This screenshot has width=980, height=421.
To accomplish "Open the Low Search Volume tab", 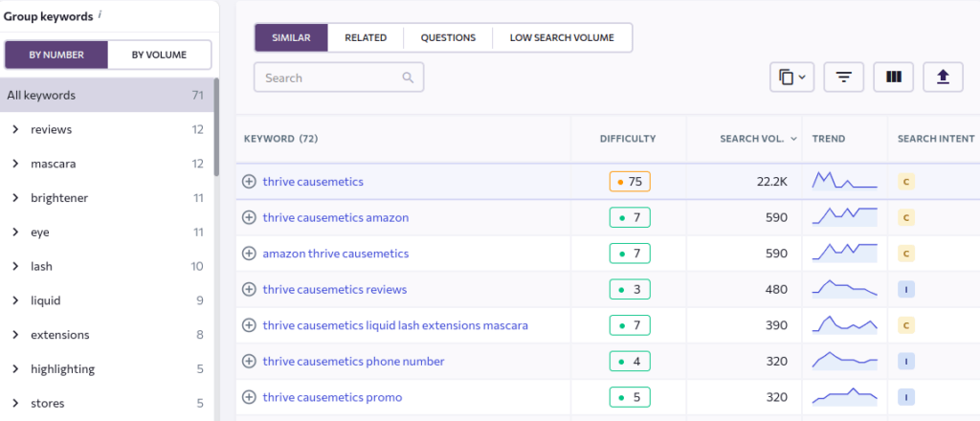I will 562,37.
